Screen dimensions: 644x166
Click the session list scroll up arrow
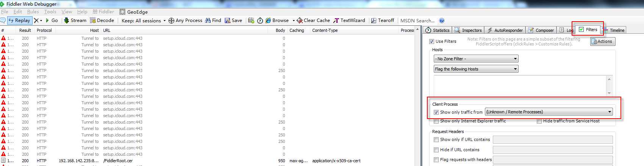pyautogui.click(x=417, y=30)
